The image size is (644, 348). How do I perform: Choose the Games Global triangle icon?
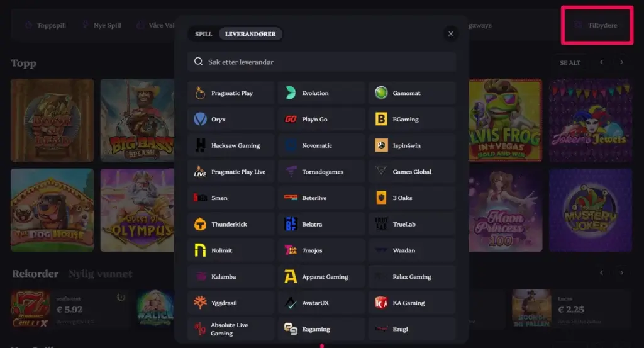coord(381,171)
